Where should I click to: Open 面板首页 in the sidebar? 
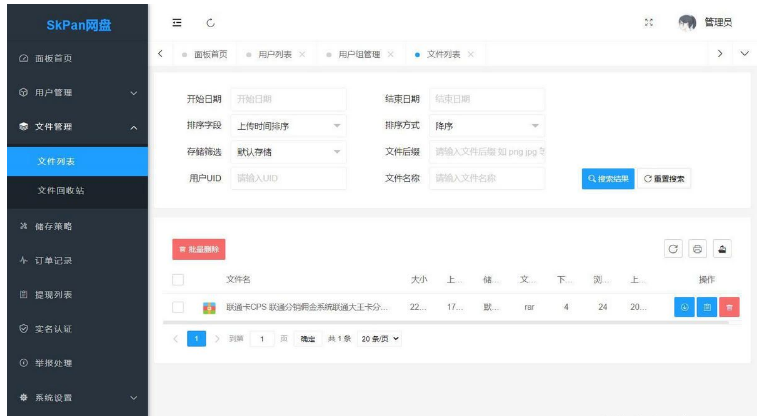[77, 58]
